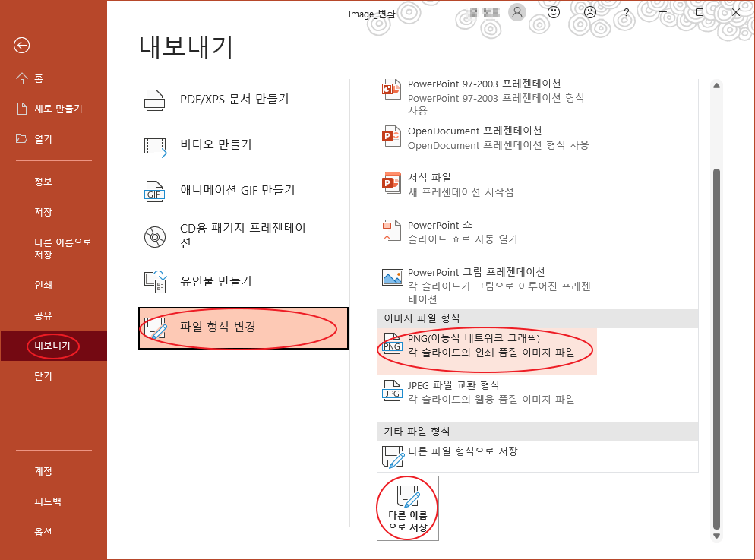Select 'PowerPoint 쇼' text
This screenshot has width=755, height=560.
point(440,226)
